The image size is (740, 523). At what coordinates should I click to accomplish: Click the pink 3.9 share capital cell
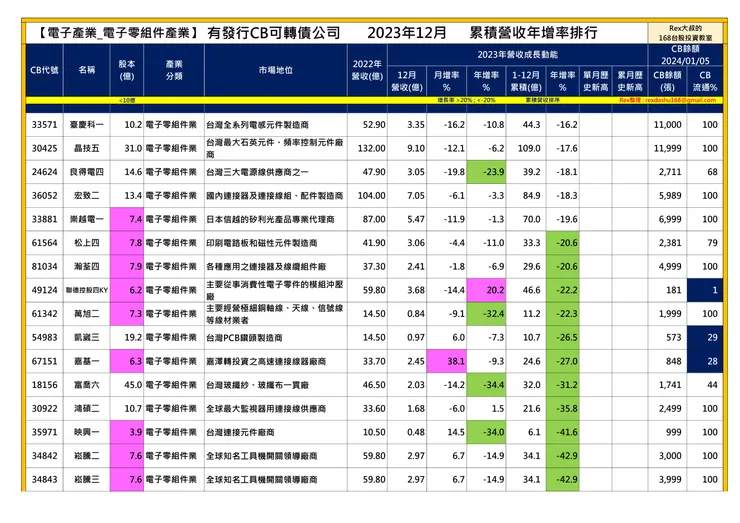126,432
